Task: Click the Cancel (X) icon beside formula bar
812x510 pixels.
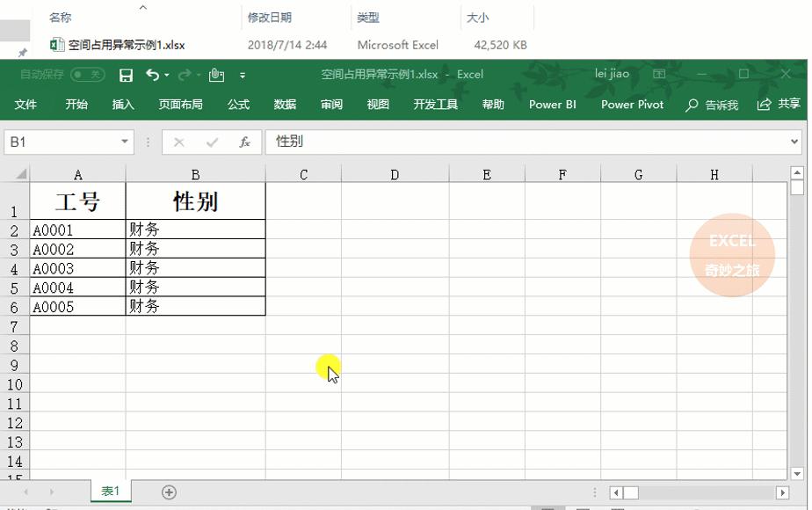Action: pos(180,142)
